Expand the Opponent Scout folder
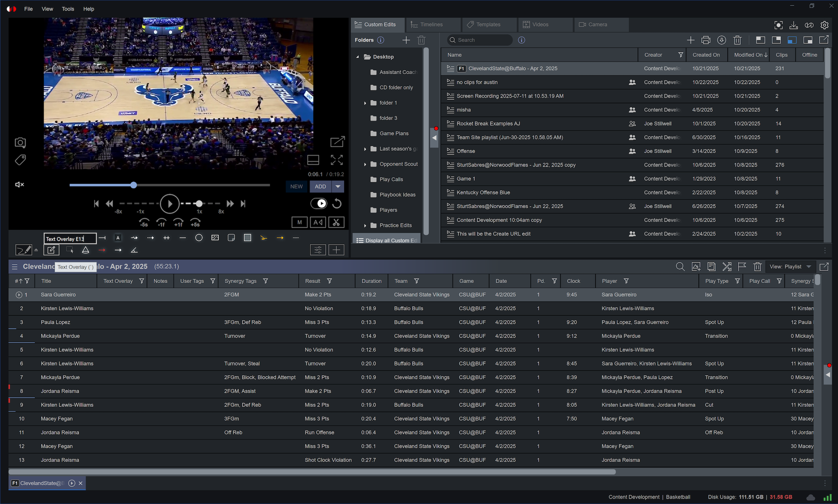Image resolution: width=838 pixels, height=504 pixels. [x=365, y=164]
